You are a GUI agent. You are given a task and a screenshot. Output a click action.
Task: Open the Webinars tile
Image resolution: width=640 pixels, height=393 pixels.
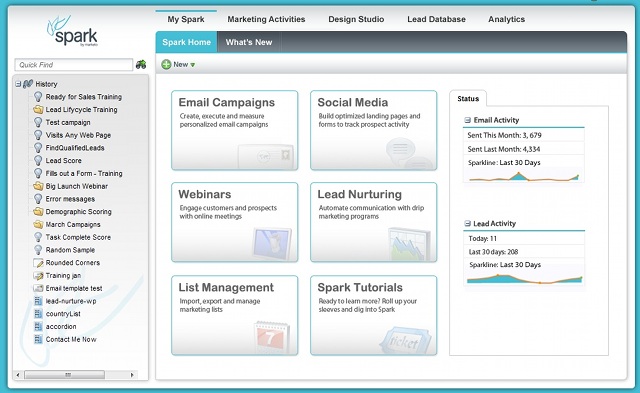tap(235, 222)
